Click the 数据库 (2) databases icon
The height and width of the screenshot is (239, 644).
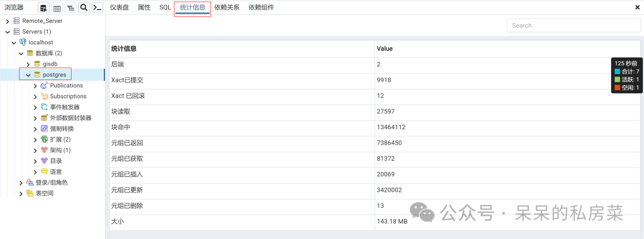coord(30,53)
